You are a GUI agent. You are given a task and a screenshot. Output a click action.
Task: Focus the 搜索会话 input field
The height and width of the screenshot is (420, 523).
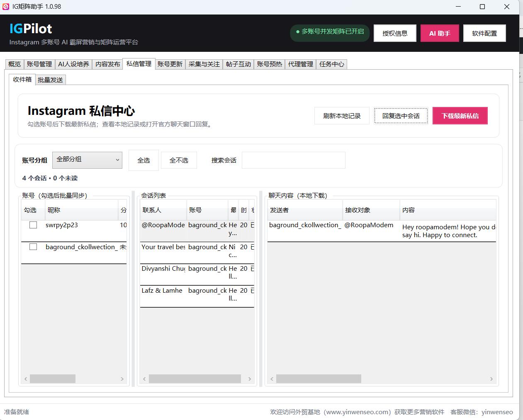(293, 160)
